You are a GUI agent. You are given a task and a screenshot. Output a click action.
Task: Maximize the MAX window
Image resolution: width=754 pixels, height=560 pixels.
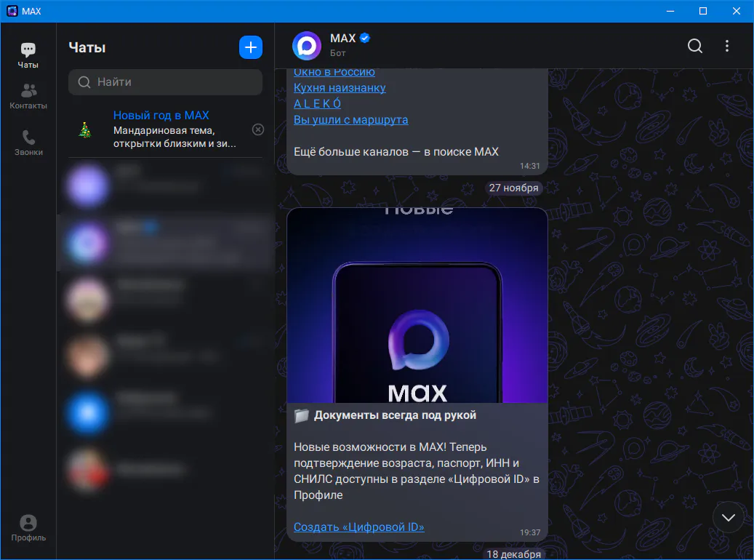tap(703, 11)
